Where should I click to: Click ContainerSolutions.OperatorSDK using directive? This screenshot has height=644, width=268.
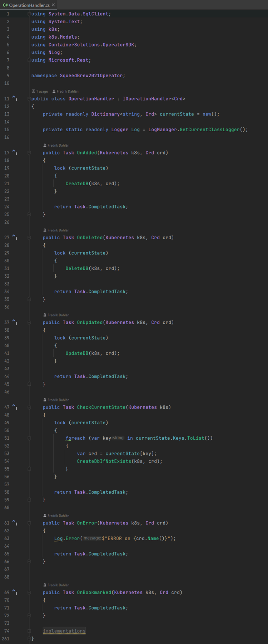(x=91, y=45)
